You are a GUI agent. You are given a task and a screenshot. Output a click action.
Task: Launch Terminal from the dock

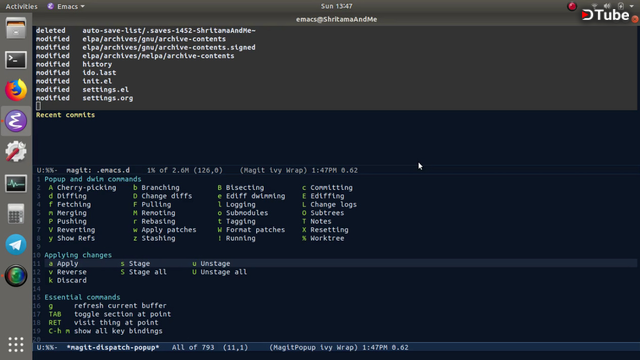(16, 60)
